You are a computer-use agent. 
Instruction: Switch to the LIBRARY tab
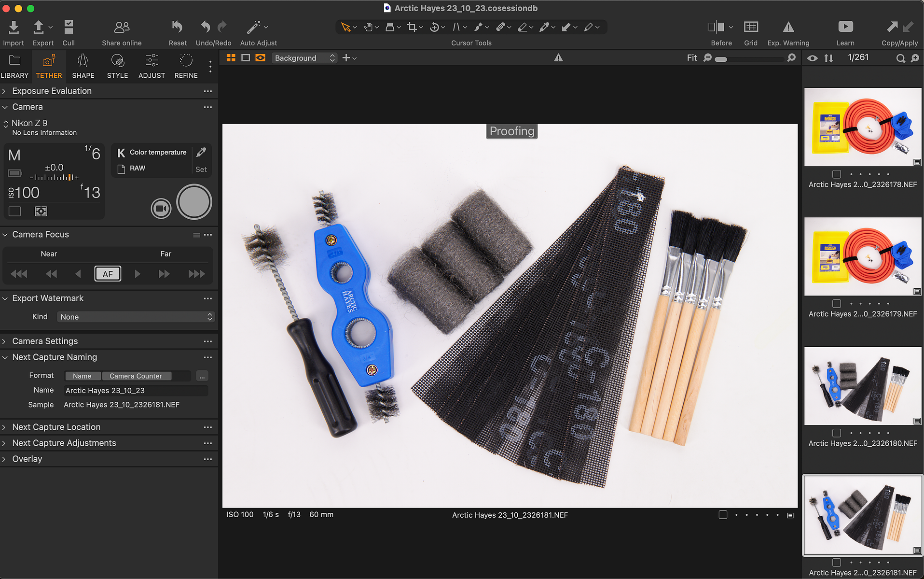coord(14,66)
